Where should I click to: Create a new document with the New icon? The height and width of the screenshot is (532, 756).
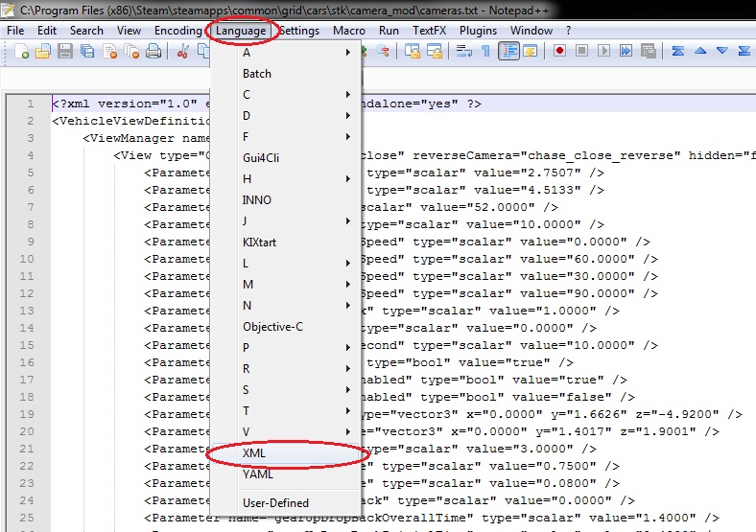[21, 51]
